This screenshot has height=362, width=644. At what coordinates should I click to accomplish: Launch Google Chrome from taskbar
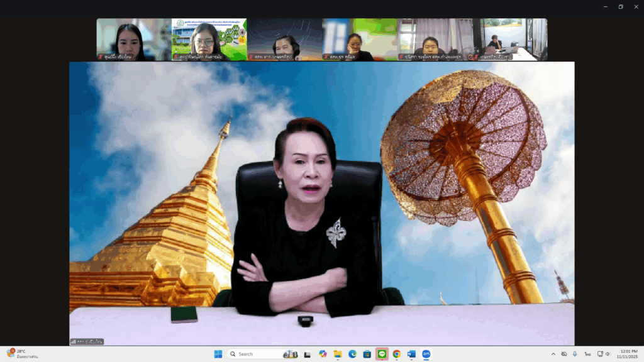397,354
